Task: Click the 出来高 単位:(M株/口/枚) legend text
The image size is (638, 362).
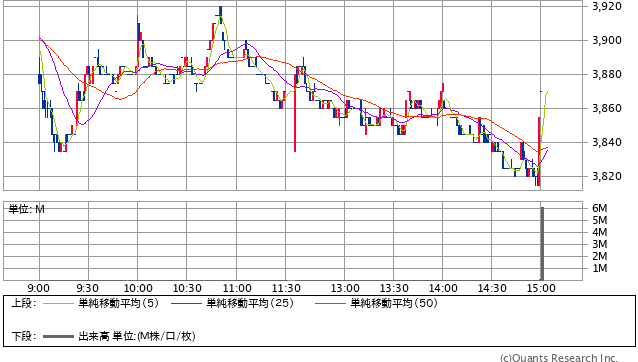Action: [137, 337]
